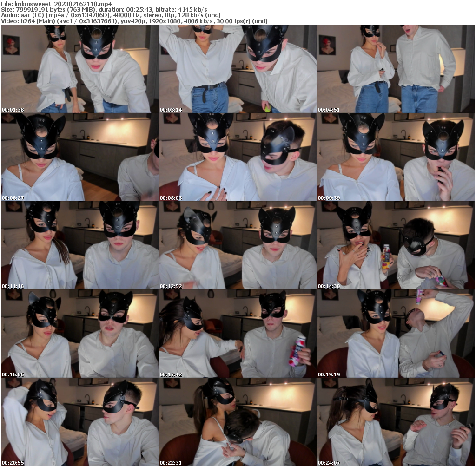Click the frame timestamped 00:09:39
The image size is (476, 466).
(x=396, y=157)
